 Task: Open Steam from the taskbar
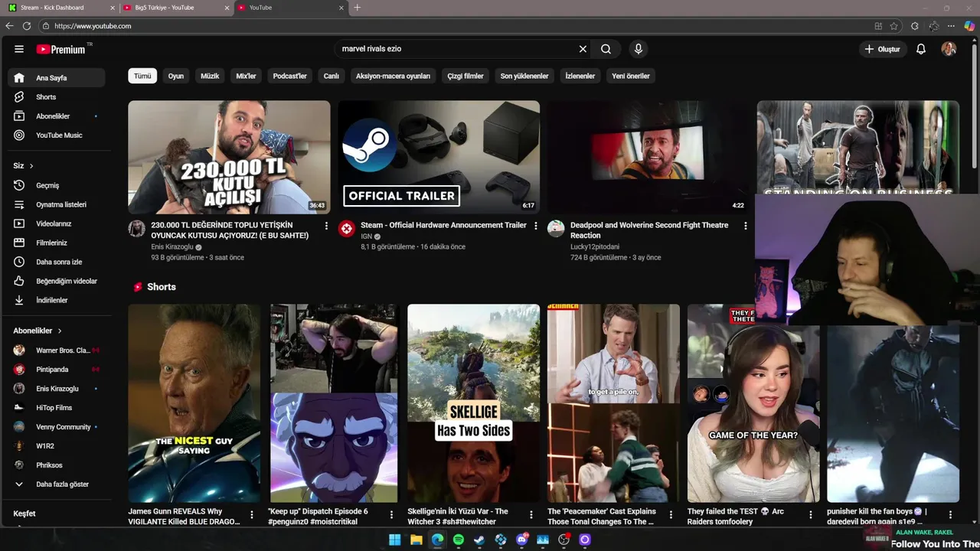pos(479,540)
